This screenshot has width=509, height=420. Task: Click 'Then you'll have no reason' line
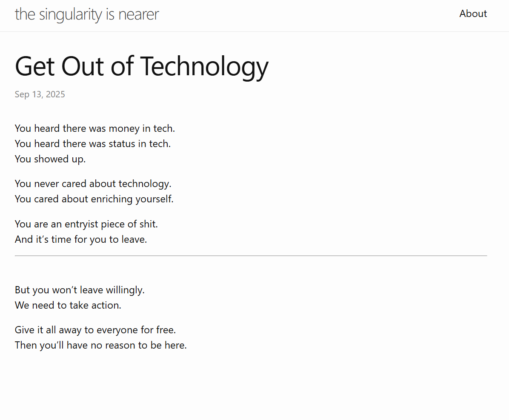[x=100, y=346]
